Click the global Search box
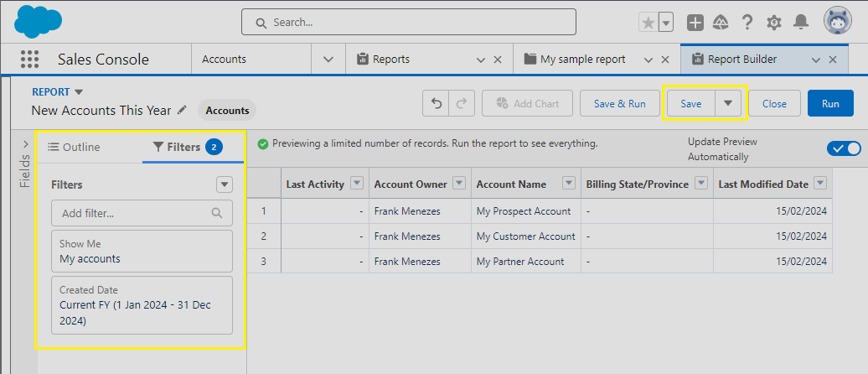 [x=409, y=22]
